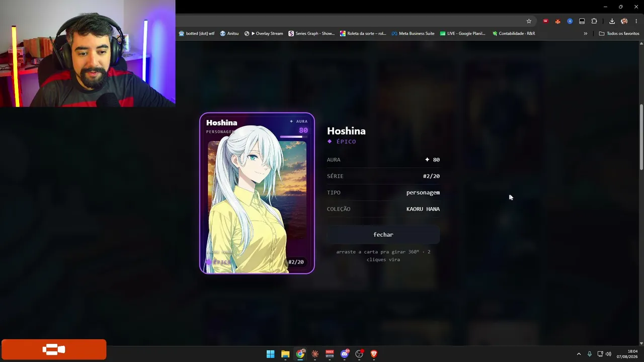This screenshot has height=362, width=644.
Task: Open the white square face extension icon
Action: pyautogui.click(x=582, y=21)
